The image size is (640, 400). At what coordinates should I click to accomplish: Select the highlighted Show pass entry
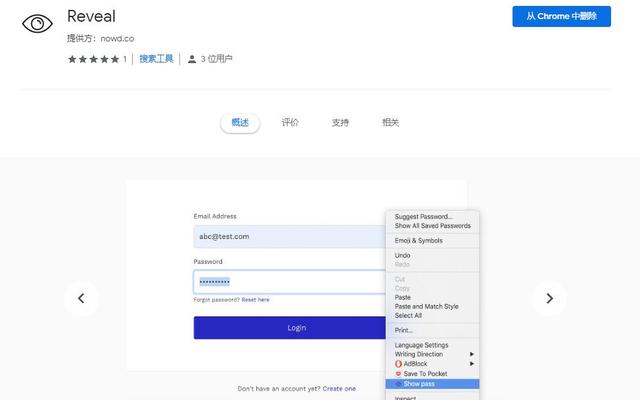click(432, 384)
